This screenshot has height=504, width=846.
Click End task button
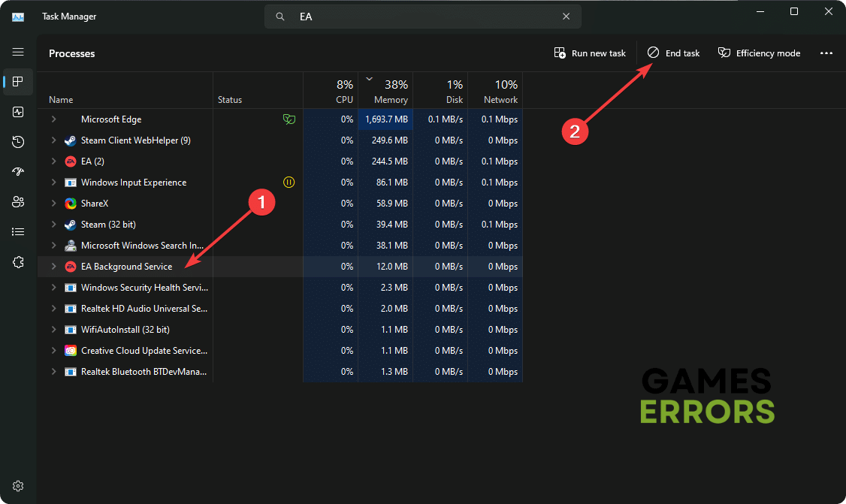click(674, 53)
